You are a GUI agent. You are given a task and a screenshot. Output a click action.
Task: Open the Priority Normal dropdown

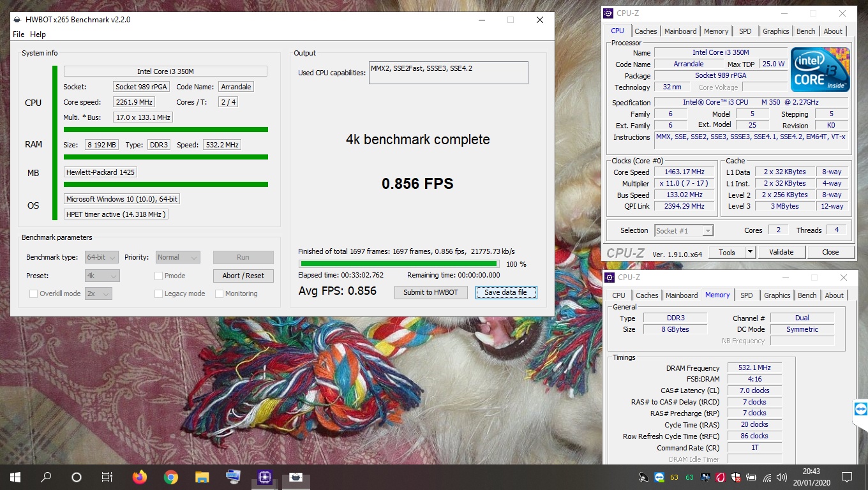[x=177, y=257]
